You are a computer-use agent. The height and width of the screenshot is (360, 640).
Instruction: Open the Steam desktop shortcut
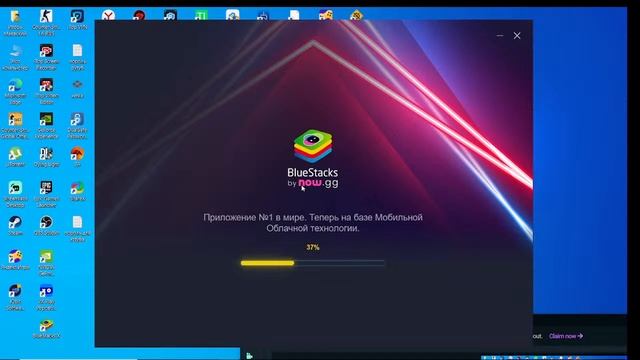click(x=16, y=222)
